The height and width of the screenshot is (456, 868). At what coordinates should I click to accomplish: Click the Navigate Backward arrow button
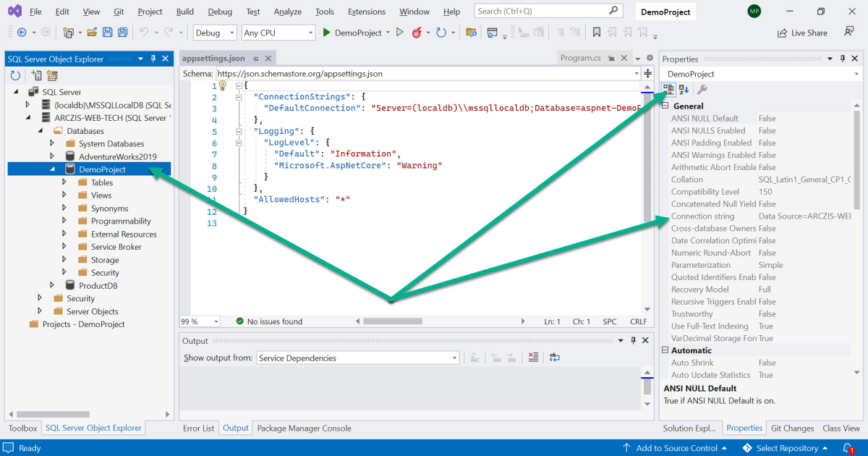point(21,33)
